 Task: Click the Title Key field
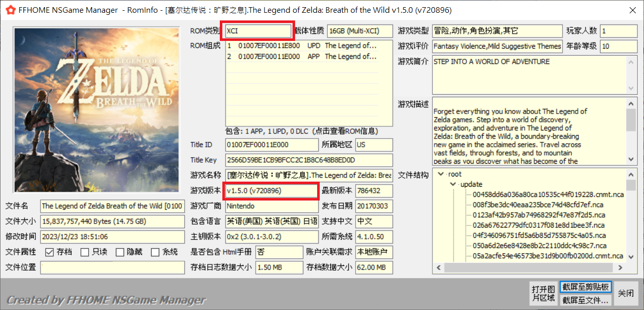309,160
